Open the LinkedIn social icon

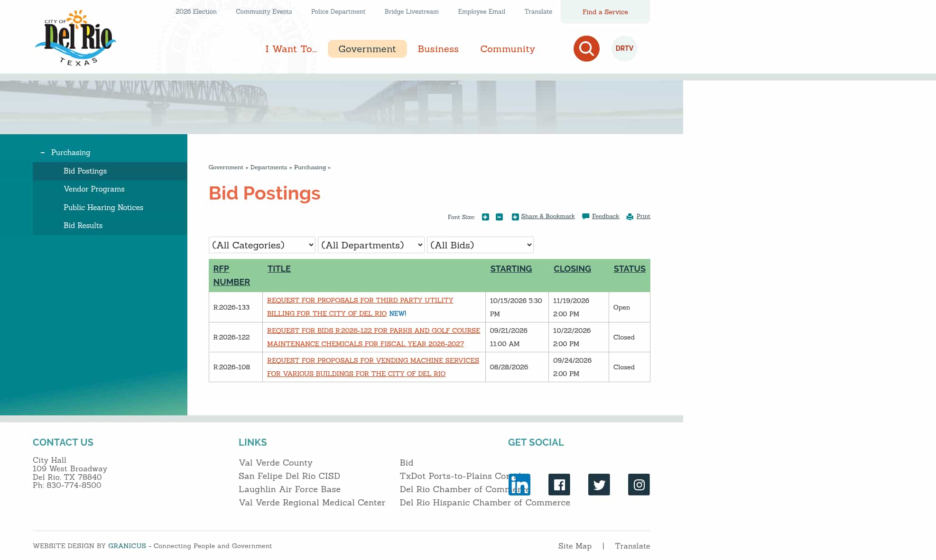pyautogui.click(x=519, y=485)
